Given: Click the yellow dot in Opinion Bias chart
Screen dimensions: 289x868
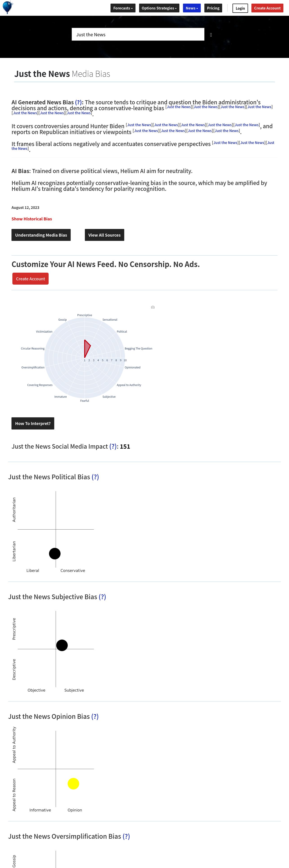Looking at the screenshot, I should pos(73,783).
